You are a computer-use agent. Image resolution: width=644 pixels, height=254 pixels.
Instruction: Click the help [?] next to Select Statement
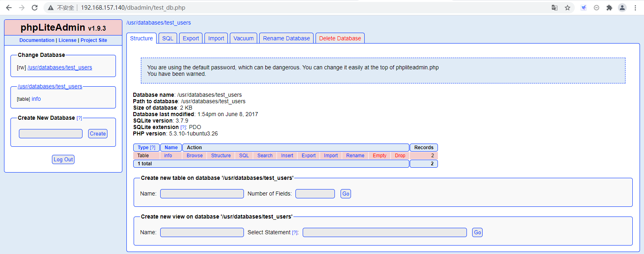[x=295, y=233]
